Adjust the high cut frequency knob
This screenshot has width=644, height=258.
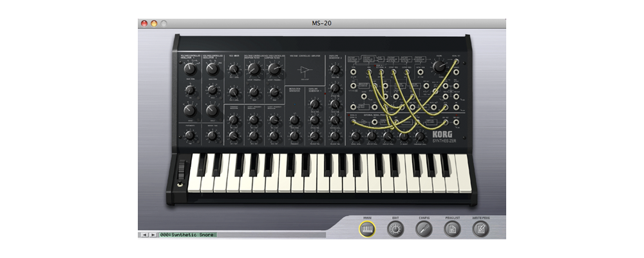click(x=388, y=137)
